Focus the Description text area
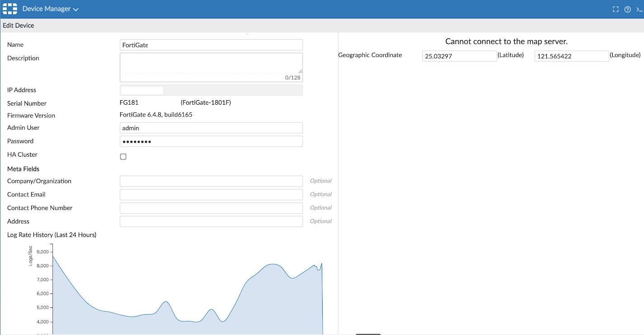This screenshot has height=335, width=644. [x=211, y=67]
